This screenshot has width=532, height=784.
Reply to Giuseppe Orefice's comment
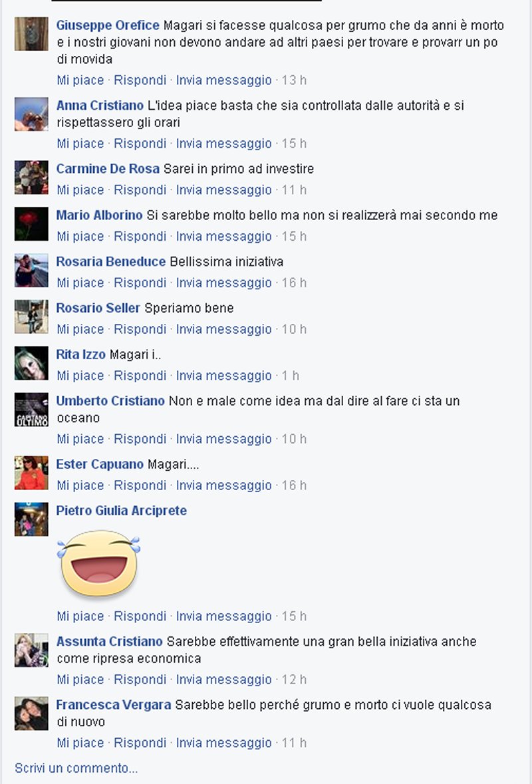(140, 80)
